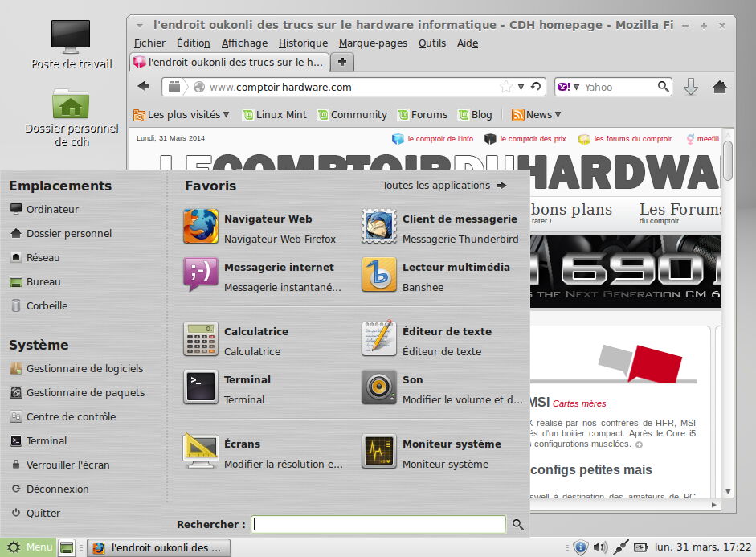Open the Éditeur de texte icon
This screenshot has height=557, width=756.
(378, 339)
